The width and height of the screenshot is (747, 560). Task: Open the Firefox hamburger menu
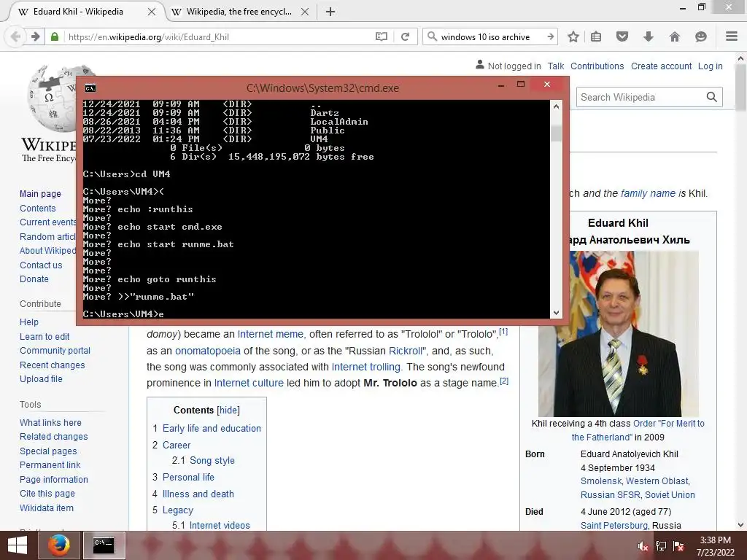point(732,36)
